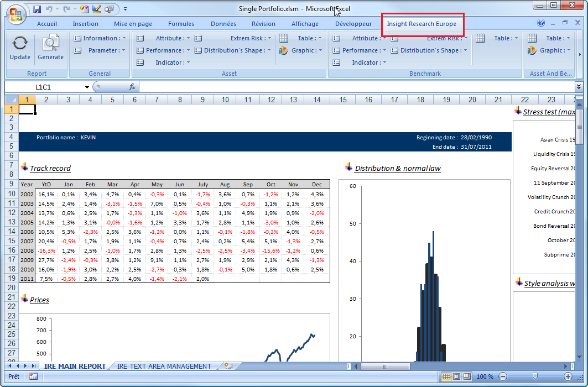Select row header 10
This screenshot has width=588, height=387.
click(12, 193)
